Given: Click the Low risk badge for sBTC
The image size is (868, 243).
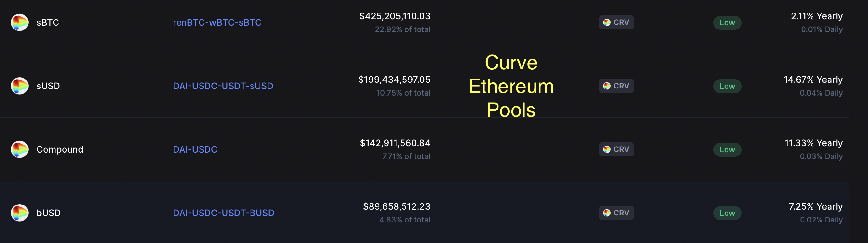Looking at the screenshot, I should [x=727, y=23].
